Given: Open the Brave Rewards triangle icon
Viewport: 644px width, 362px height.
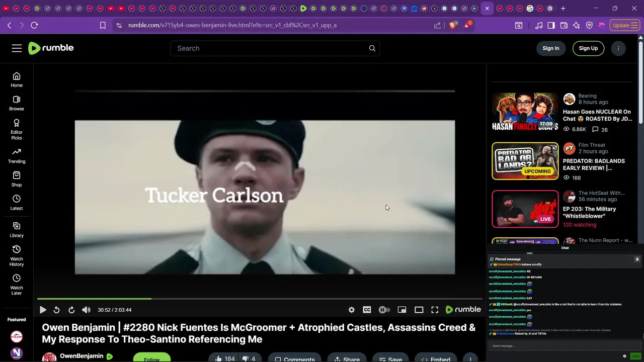Looking at the screenshot, I should point(466,25).
